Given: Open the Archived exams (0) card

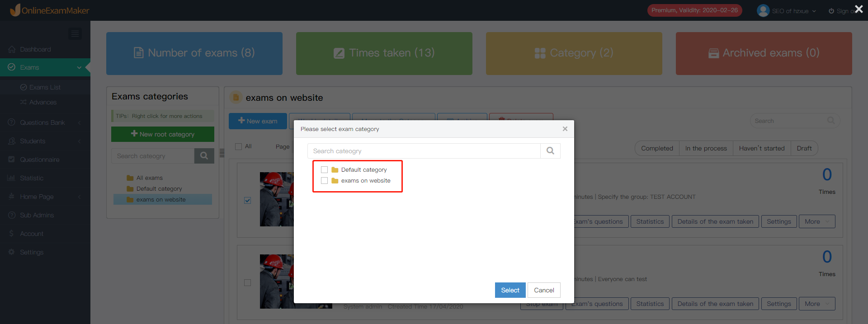Looking at the screenshot, I should click(764, 53).
